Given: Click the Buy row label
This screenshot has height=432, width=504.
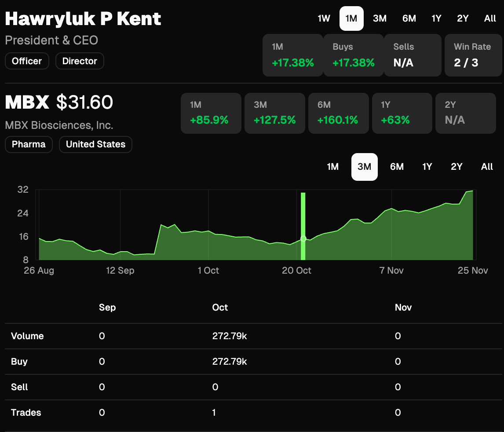Looking at the screenshot, I should coord(19,361).
